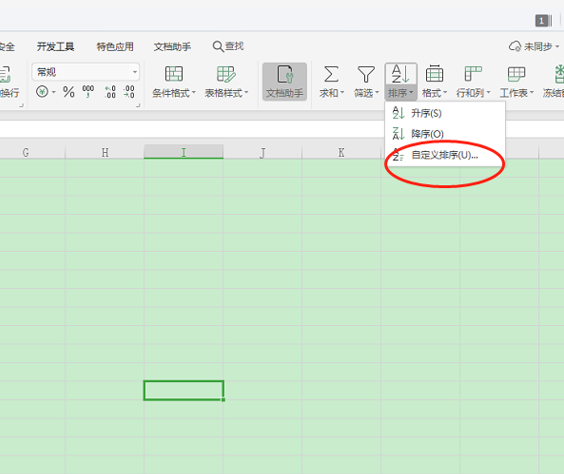
Task: Click the 未同步 cloud sync icon
Action: (x=515, y=46)
